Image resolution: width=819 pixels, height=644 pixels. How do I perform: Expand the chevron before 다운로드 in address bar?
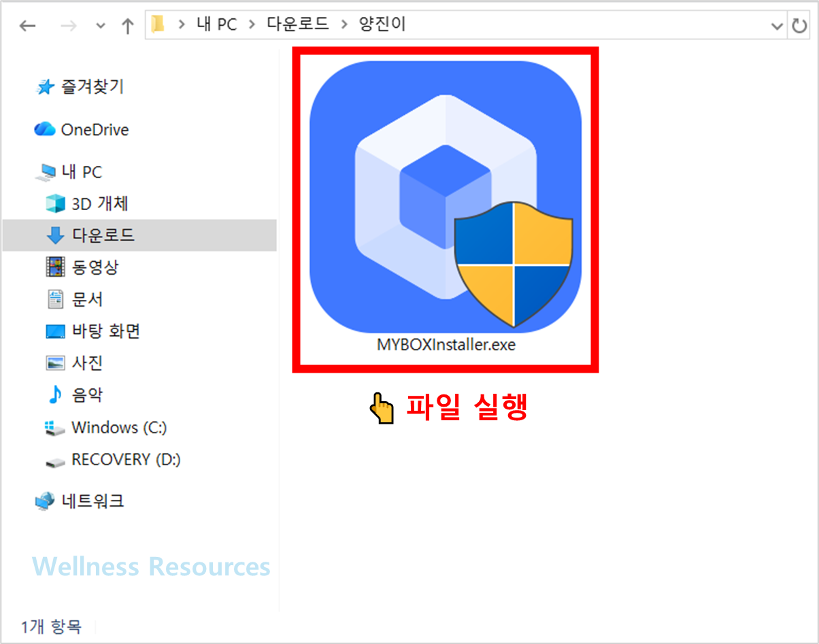pyautogui.click(x=252, y=26)
